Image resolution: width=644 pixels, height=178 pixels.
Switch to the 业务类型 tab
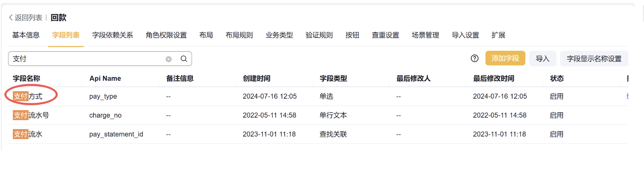tap(279, 35)
